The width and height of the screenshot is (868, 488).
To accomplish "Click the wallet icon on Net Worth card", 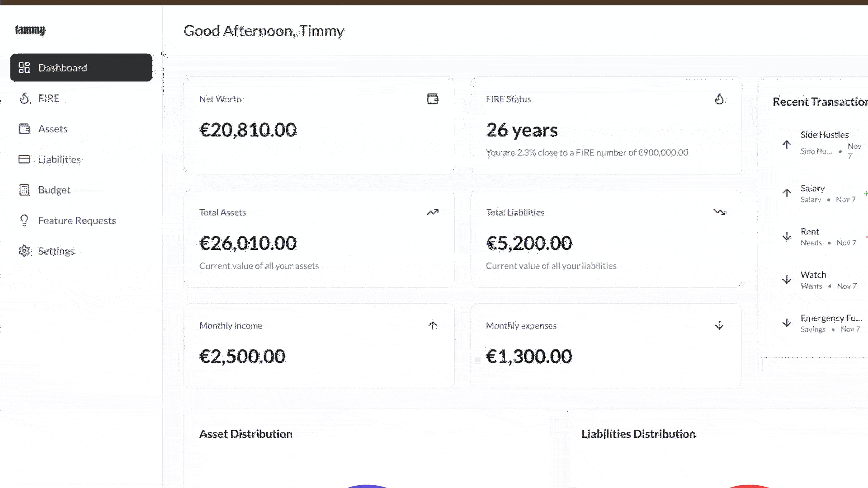I will click(433, 99).
